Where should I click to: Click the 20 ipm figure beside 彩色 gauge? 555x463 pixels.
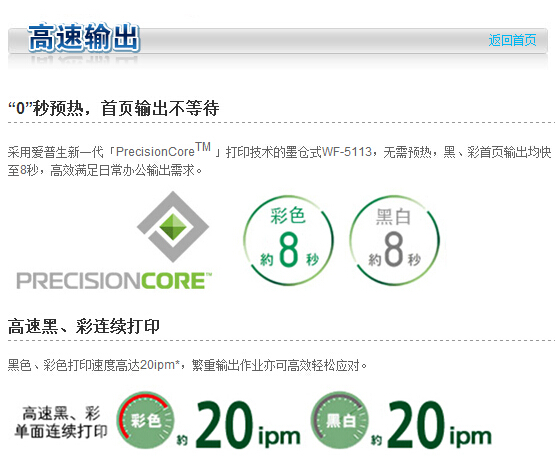pyautogui.click(x=248, y=425)
